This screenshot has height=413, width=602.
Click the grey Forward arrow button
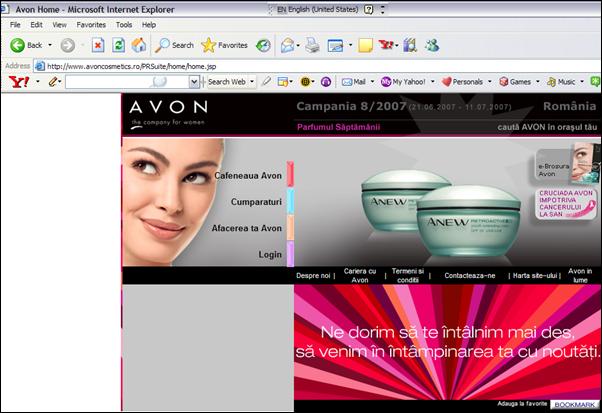coord(68,45)
